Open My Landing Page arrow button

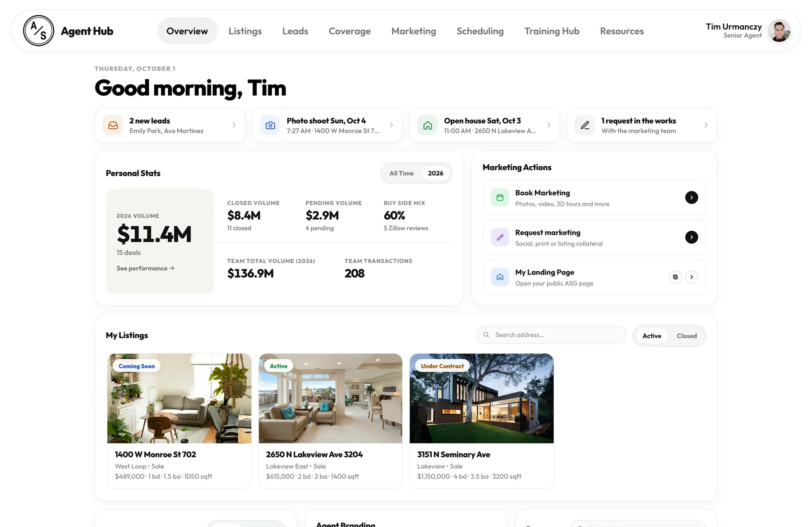[692, 277]
